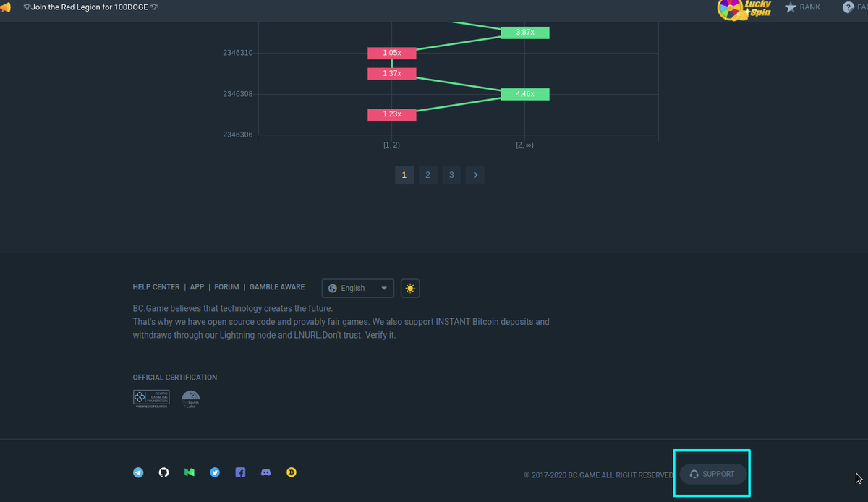Jump to page 3 of results
868x502 pixels.
click(x=451, y=175)
